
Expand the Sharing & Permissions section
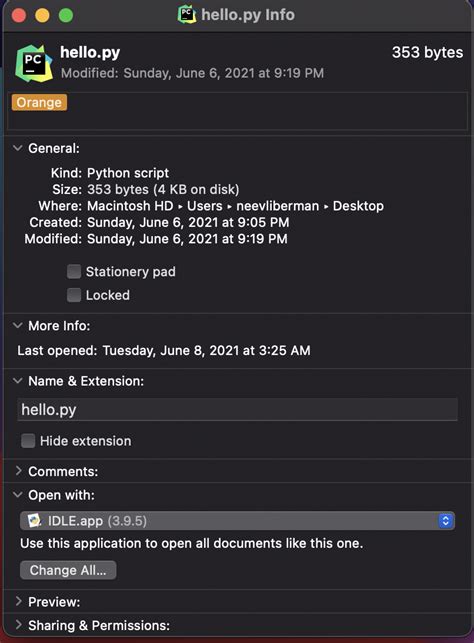point(18,625)
